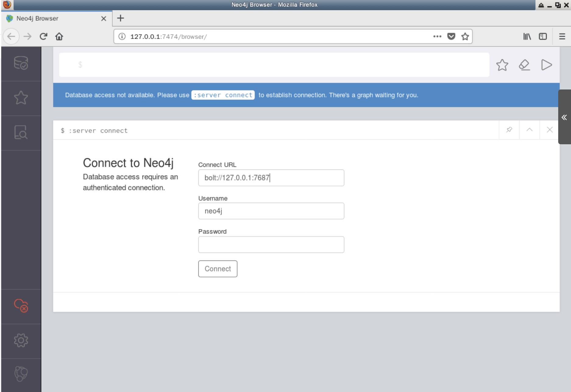Click the Username field
The image size is (571, 392).
[x=271, y=211]
